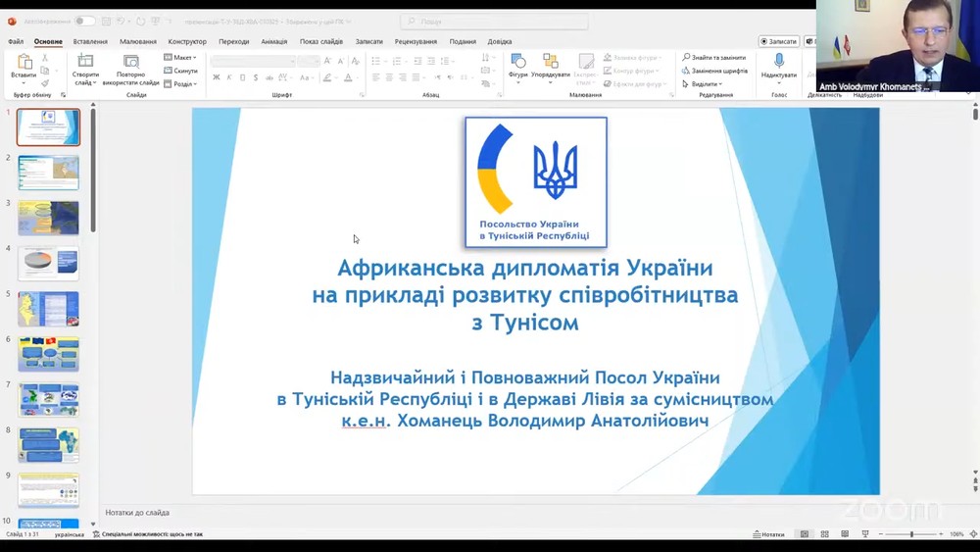Click the bulleted list icon
Viewport: 980px width, 552px height.
[x=375, y=61]
